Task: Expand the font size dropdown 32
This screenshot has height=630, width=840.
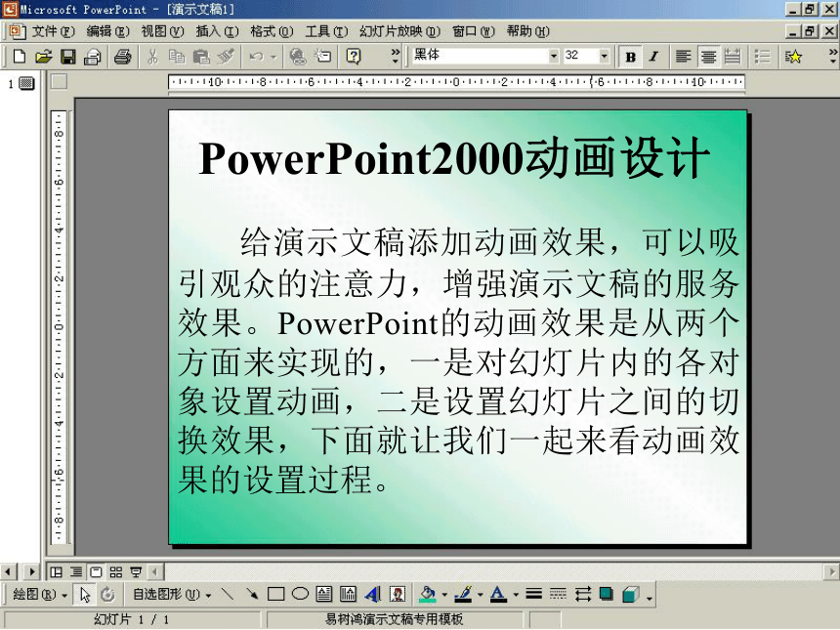Action: [605, 56]
